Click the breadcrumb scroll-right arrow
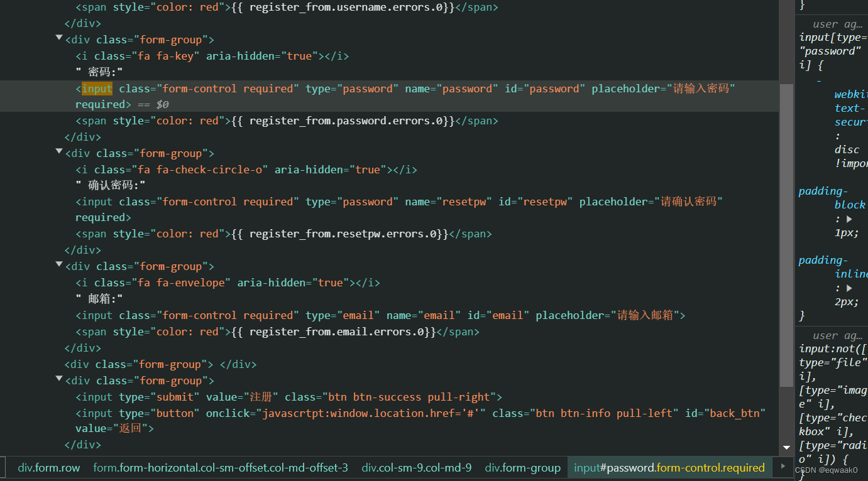This screenshot has height=481, width=868. (783, 467)
